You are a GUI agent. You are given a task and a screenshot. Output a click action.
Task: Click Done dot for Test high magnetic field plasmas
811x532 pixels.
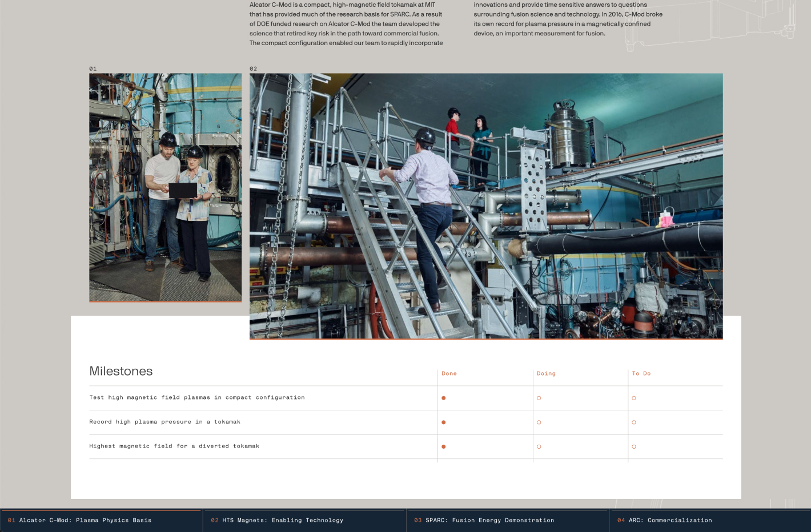coord(444,398)
